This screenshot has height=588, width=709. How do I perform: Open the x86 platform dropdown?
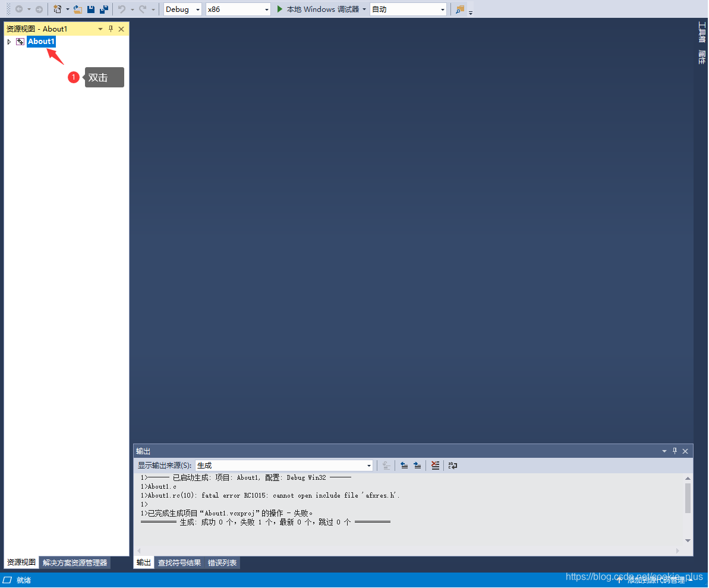point(269,9)
